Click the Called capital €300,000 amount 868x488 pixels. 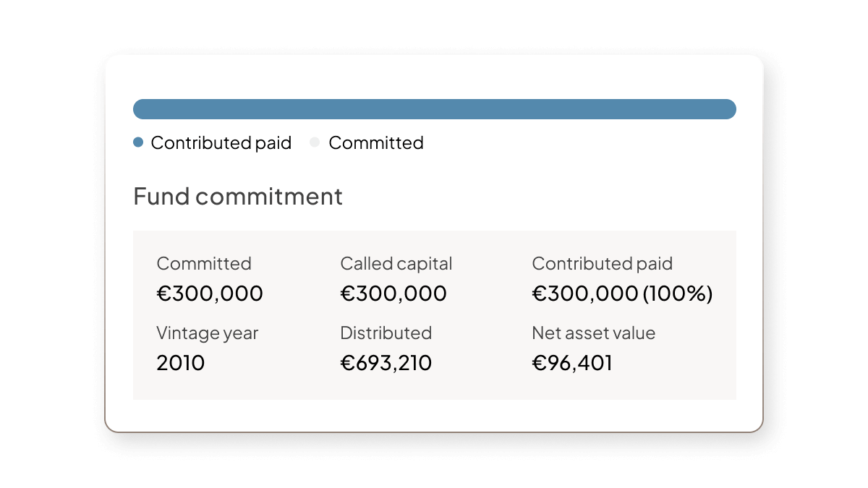[393, 294]
